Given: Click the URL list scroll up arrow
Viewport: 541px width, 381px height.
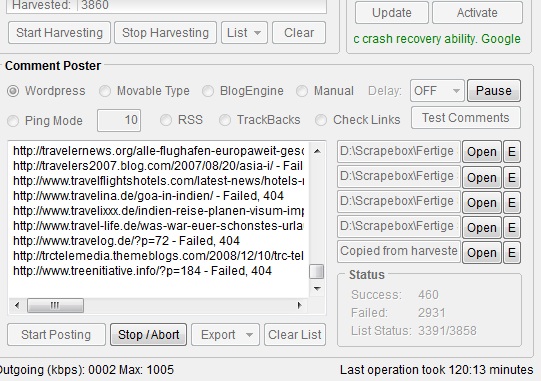Looking at the screenshot, I should (x=317, y=151).
